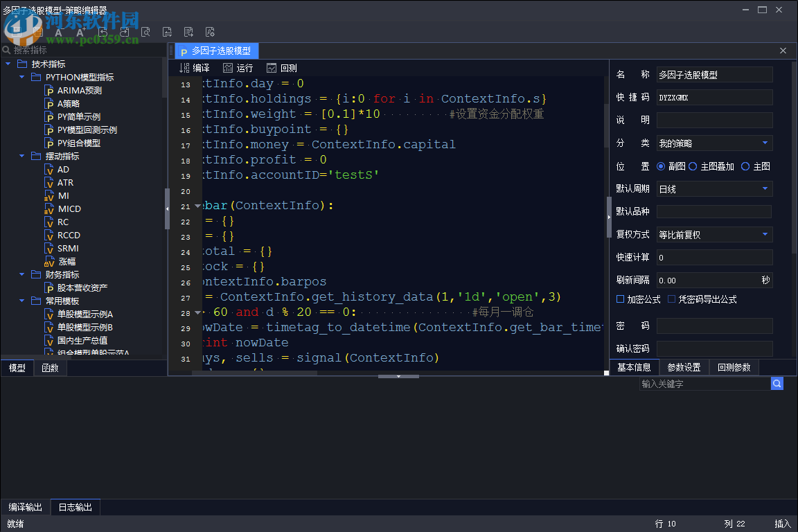Screen dimensions: 798x532
Task: Click the search button next to 输入关键字
Action: [x=777, y=384]
